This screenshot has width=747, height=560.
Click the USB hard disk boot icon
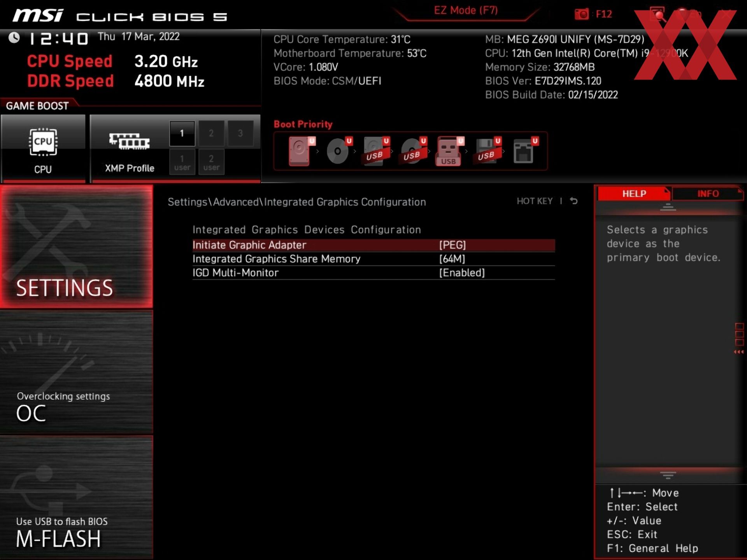[376, 151]
